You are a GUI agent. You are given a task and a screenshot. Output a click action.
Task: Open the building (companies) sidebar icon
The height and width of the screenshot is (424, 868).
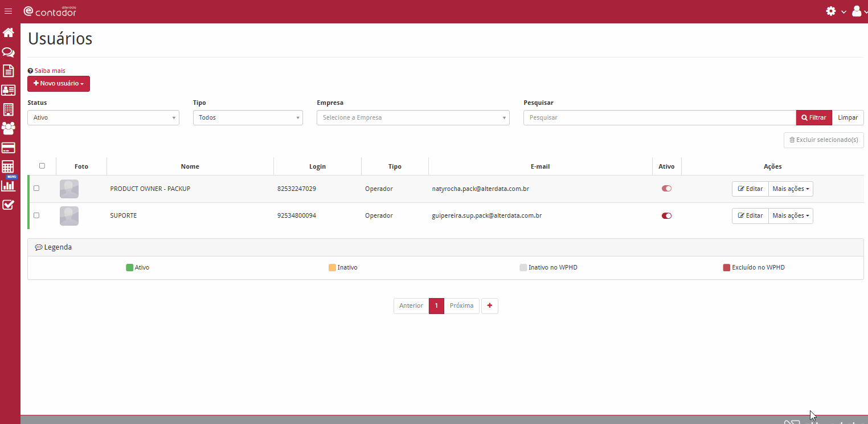pyautogui.click(x=8, y=109)
